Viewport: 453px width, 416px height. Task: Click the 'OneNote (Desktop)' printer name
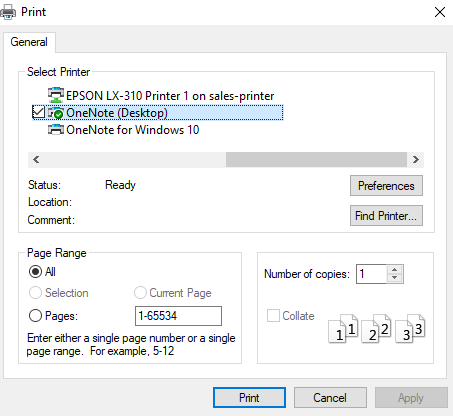coord(117,113)
